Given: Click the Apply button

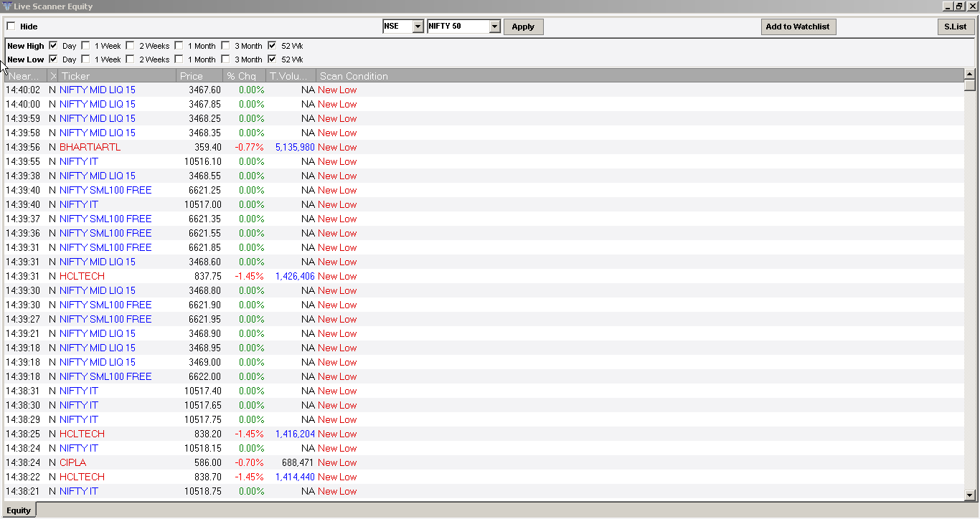Looking at the screenshot, I should (x=523, y=26).
